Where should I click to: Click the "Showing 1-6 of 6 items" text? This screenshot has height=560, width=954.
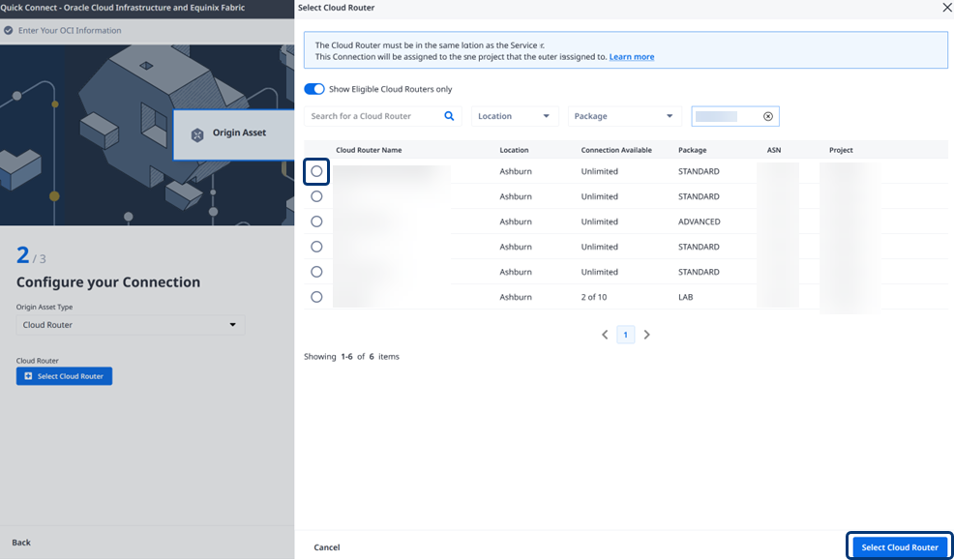(351, 356)
